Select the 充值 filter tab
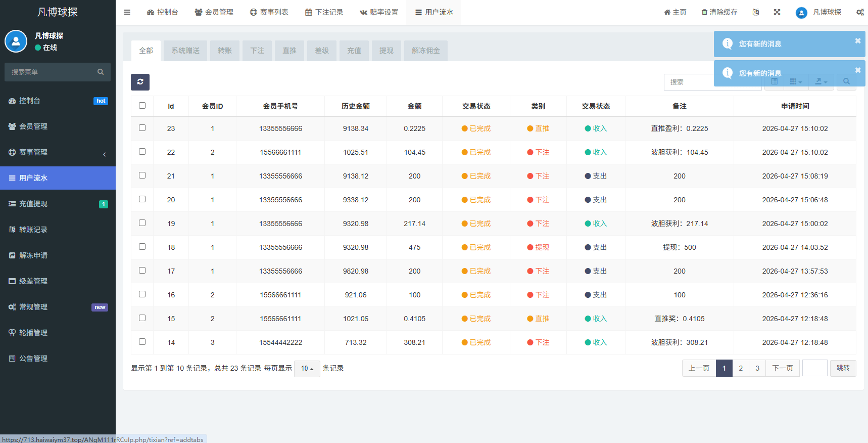This screenshot has height=443, width=868. pyautogui.click(x=354, y=51)
